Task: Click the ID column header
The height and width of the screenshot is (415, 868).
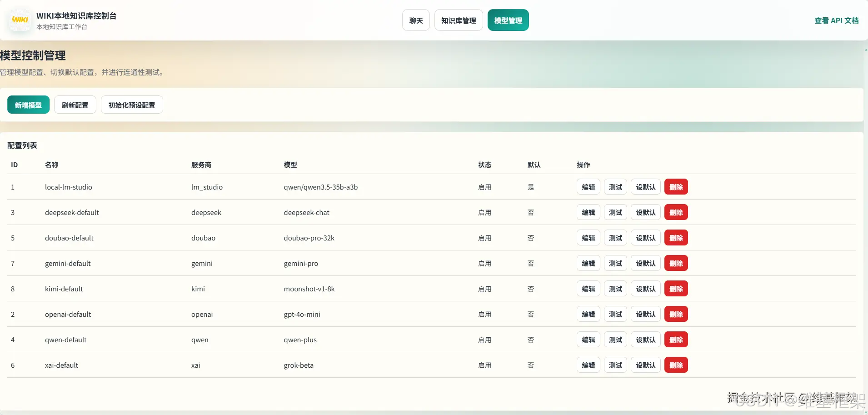Action: point(15,165)
